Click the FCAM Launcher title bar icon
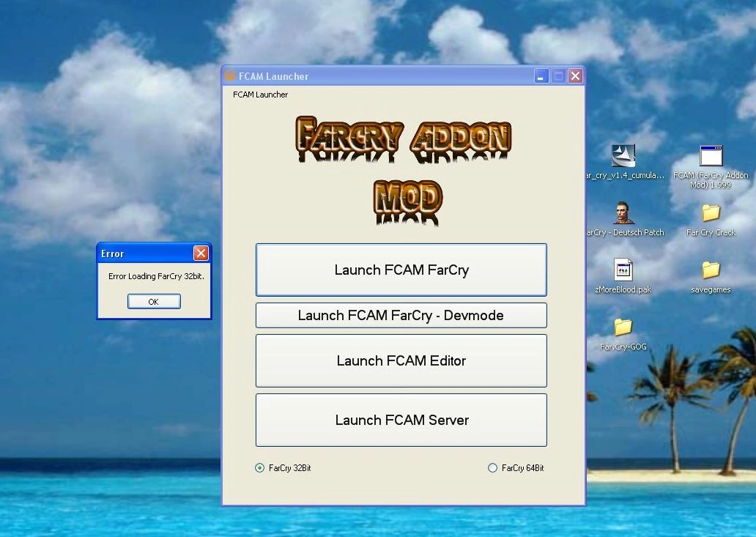Viewport: 756px width, 537px height. tap(231, 75)
